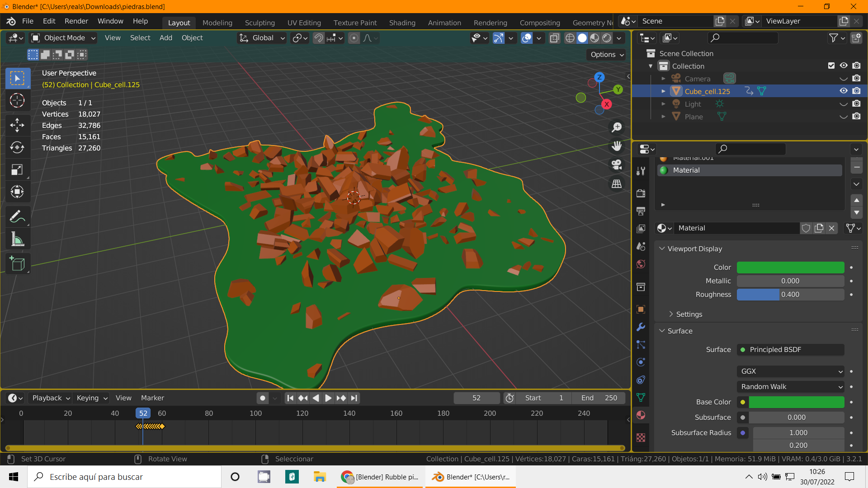Click the camera view icon in the viewport
Image resolution: width=868 pixels, height=488 pixels.
click(617, 165)
